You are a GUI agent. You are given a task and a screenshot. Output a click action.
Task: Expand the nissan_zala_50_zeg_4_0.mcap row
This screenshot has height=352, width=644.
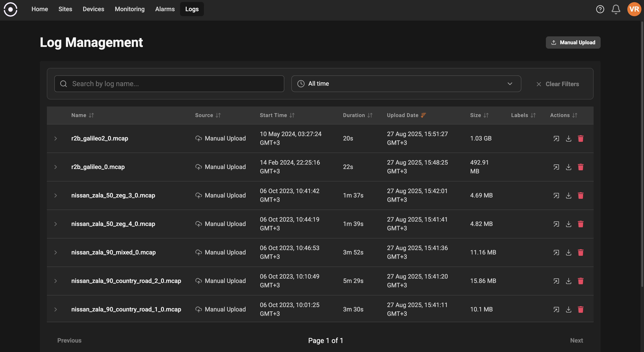click(x=55, y=224)
